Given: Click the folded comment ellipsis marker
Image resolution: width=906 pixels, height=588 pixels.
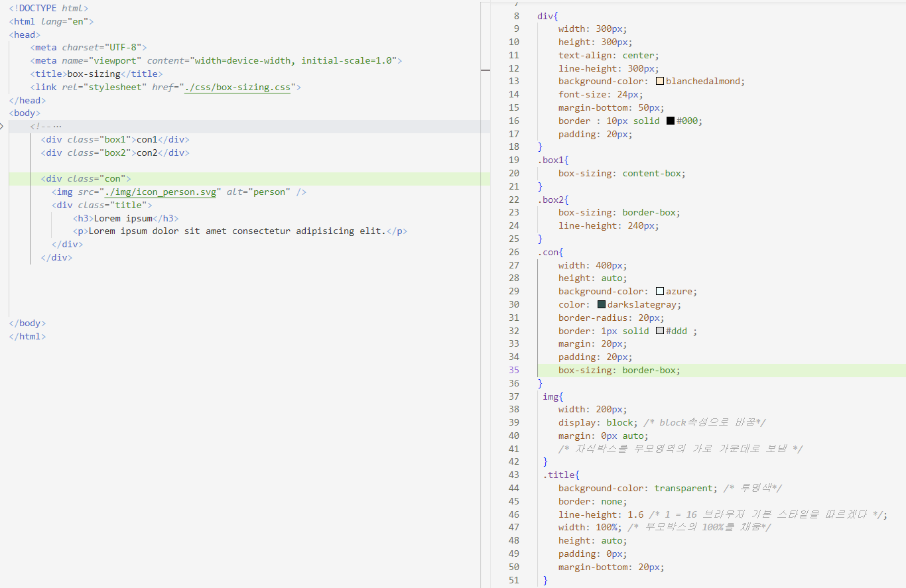Looking at the screenshot, I should coord(58,127).
